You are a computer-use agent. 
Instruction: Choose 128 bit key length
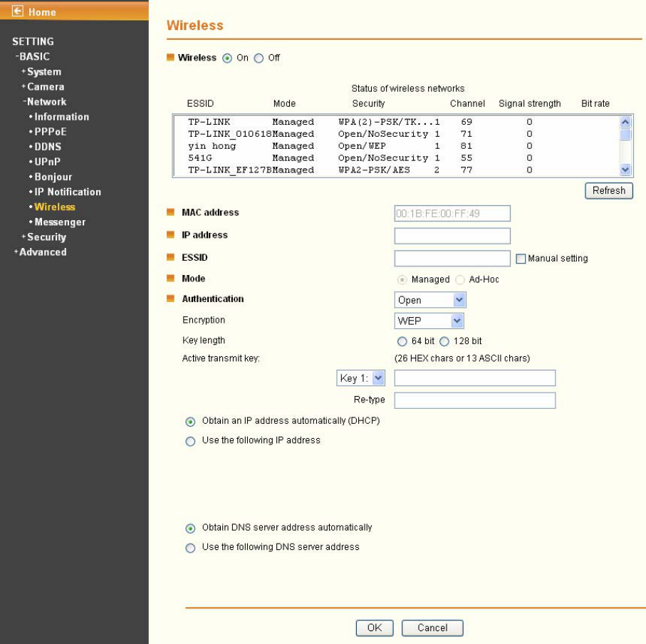click(x=444, y=341)
